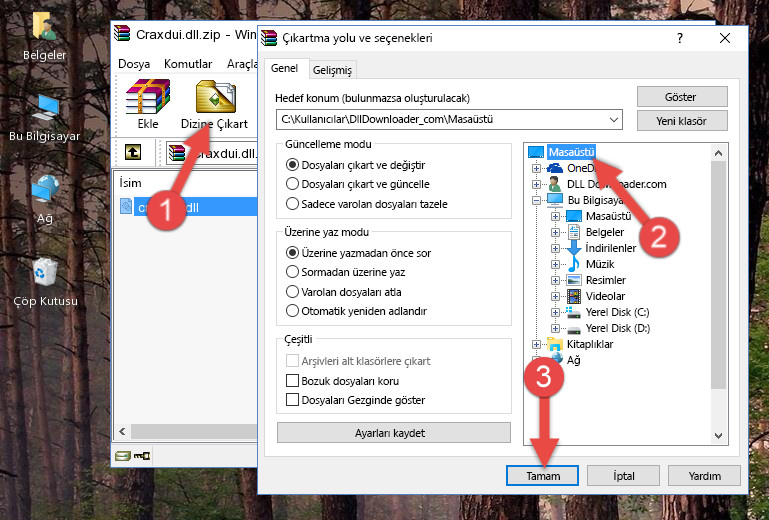
Task: Select Otomatik yeniden adlandır option
Action: click(x=292, y=311)
